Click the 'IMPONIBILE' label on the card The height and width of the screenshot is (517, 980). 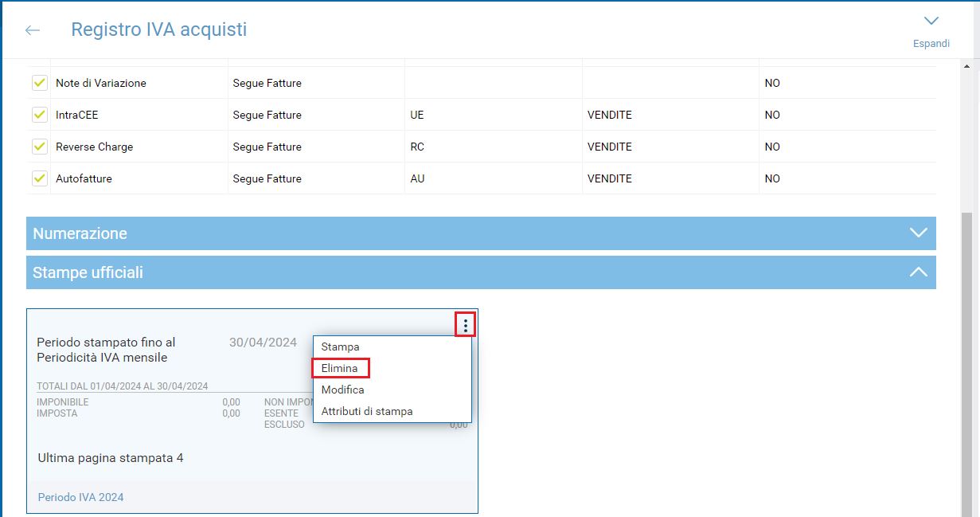63,402
